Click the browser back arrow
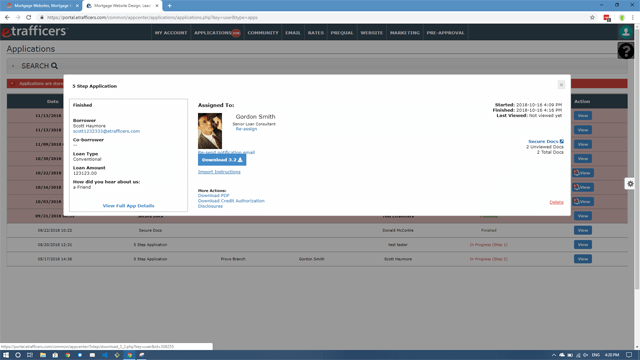The image size is (640, 360). 7,18
